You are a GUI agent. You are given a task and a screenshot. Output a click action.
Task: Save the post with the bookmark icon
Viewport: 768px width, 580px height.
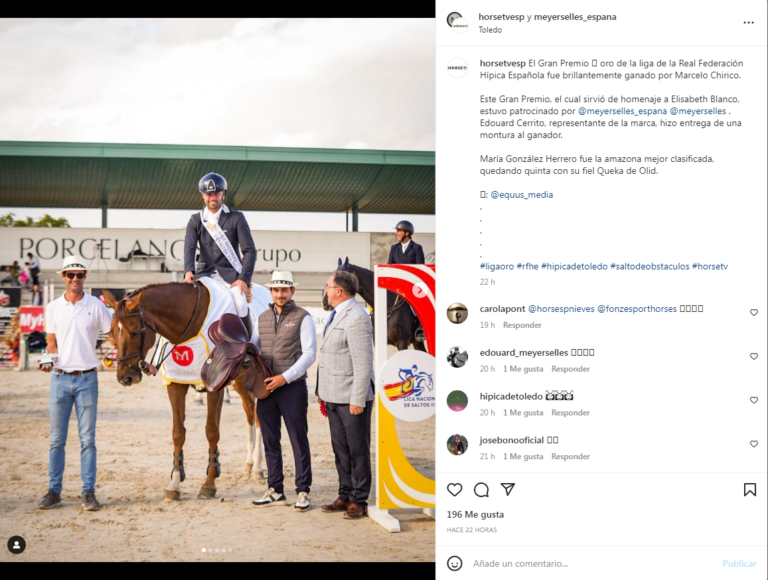(x=750, y=489)
